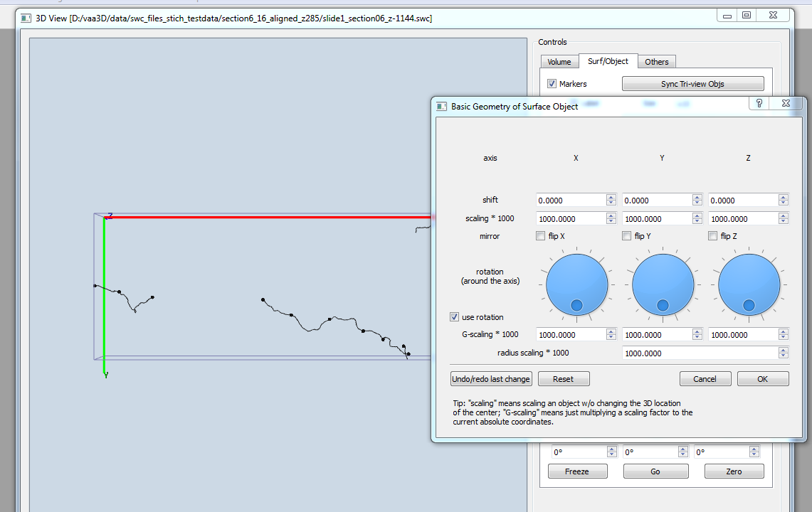Check the flip Z mirror option

coord(712,236)
